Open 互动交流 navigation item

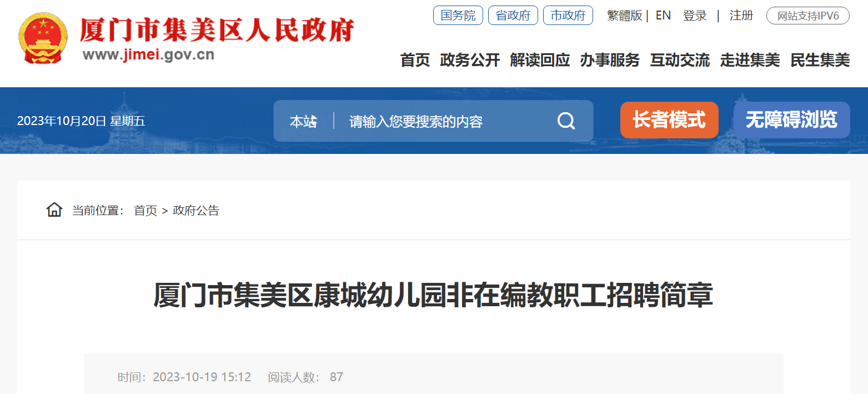coord(680,60)
